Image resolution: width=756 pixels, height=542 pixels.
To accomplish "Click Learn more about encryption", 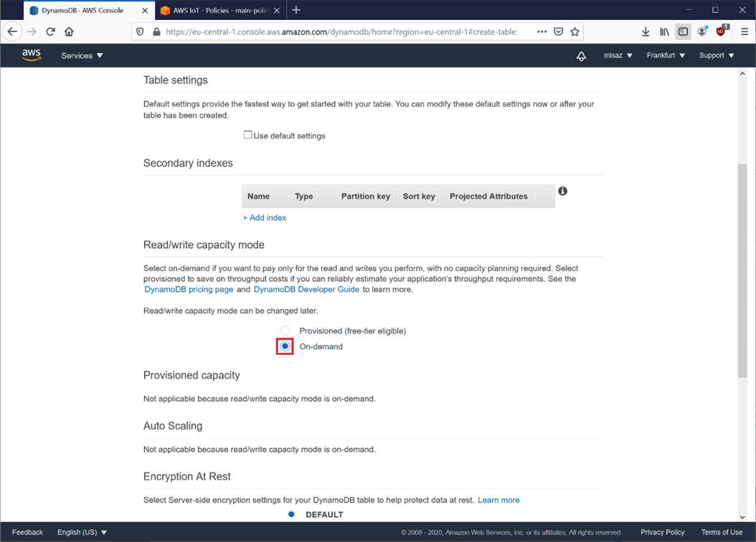I will coord(499,500).
